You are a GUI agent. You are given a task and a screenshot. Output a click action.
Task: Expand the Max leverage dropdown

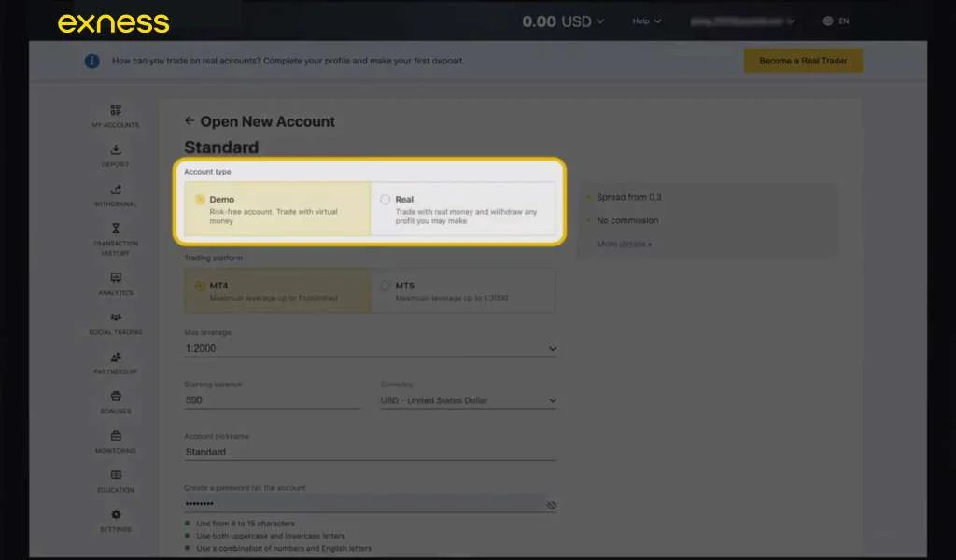552,349
